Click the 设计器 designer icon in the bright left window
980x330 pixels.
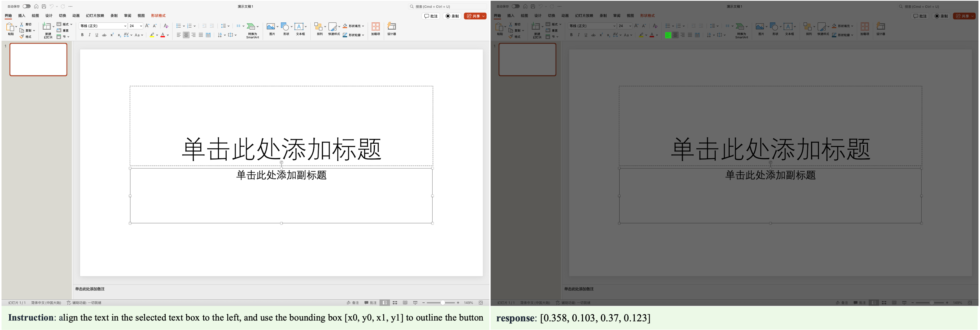click(x=391, y=26)
